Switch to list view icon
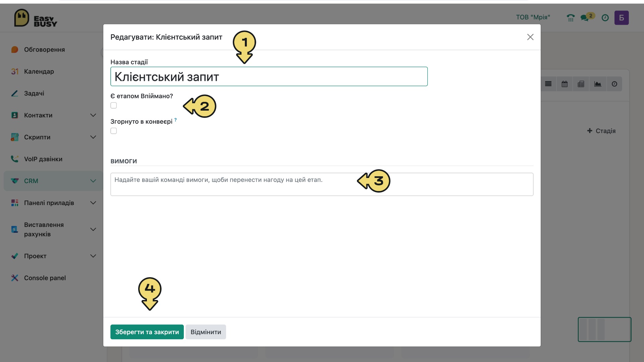The image size is (644, 362). coord(548,84)
